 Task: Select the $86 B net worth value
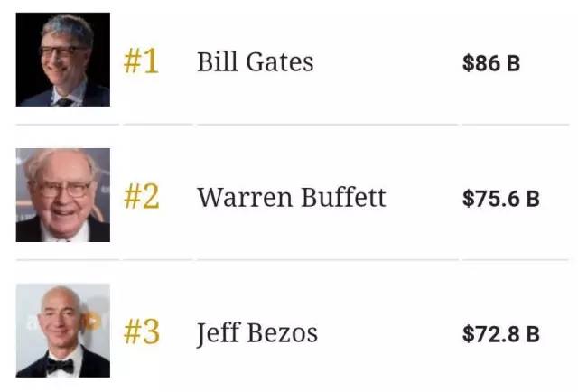coord(490,63)
